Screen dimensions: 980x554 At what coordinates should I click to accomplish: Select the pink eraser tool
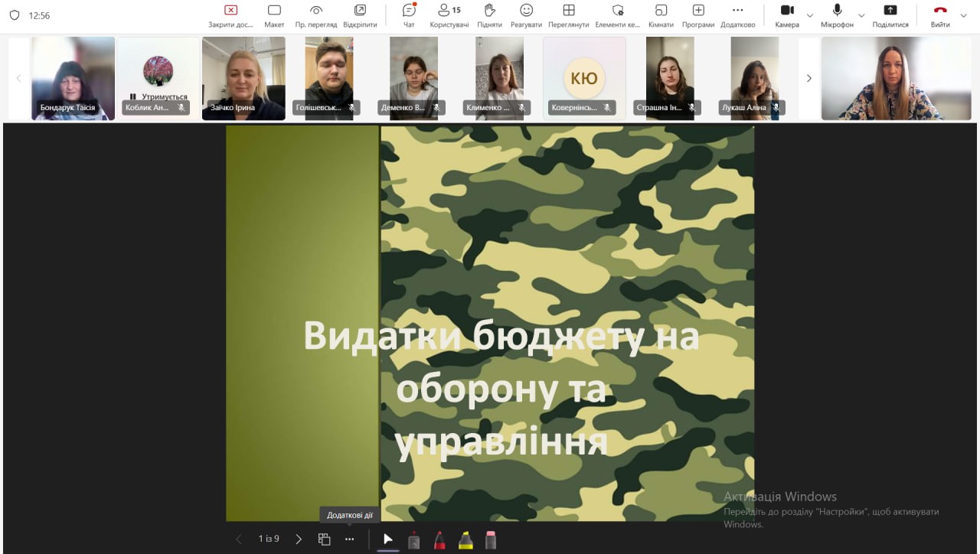tap(491, 540)
